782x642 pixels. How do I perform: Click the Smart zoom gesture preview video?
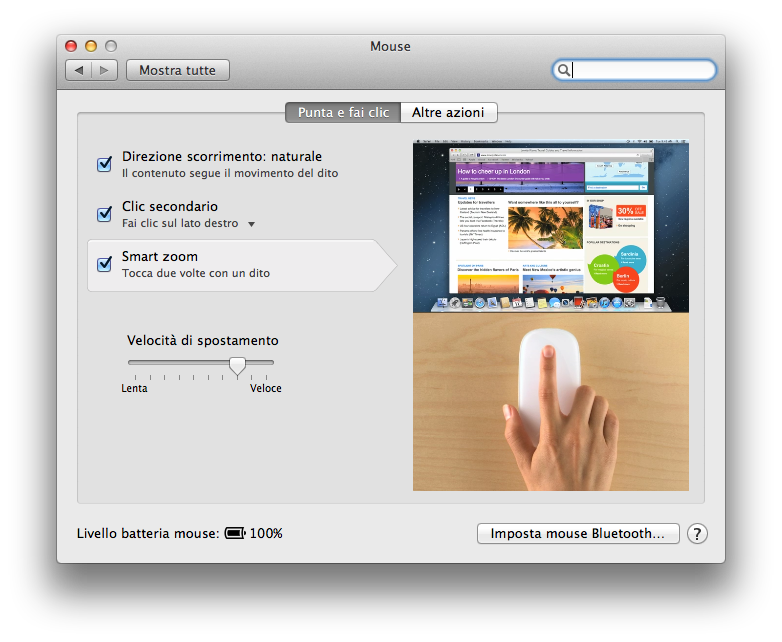(551, 315)
